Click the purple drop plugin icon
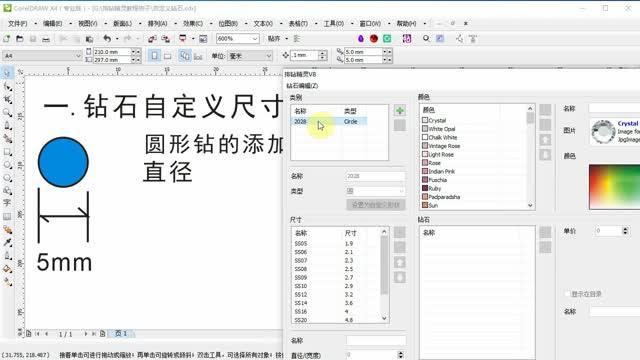Viewport: 640px width, 360px height. [361, 38]
